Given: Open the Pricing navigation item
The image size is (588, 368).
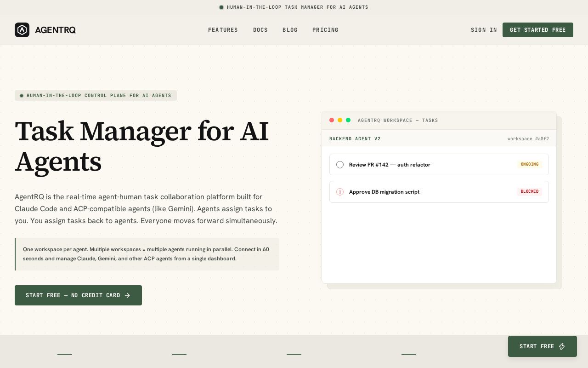Looking at the screenshot, I should [x=325, y=30].
